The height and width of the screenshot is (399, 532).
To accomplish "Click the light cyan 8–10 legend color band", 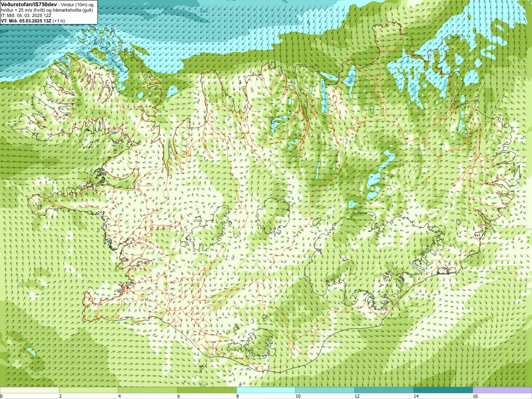I will pos(266,390).
